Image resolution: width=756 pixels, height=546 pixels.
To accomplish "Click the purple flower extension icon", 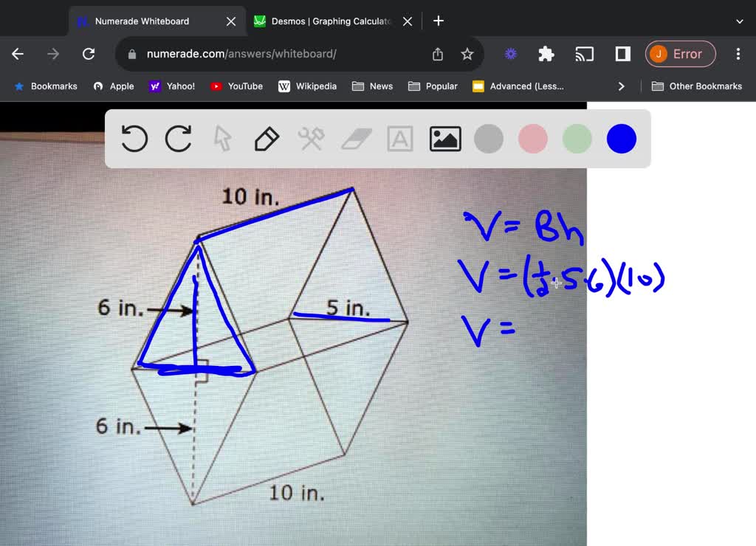I will [510, 54].
